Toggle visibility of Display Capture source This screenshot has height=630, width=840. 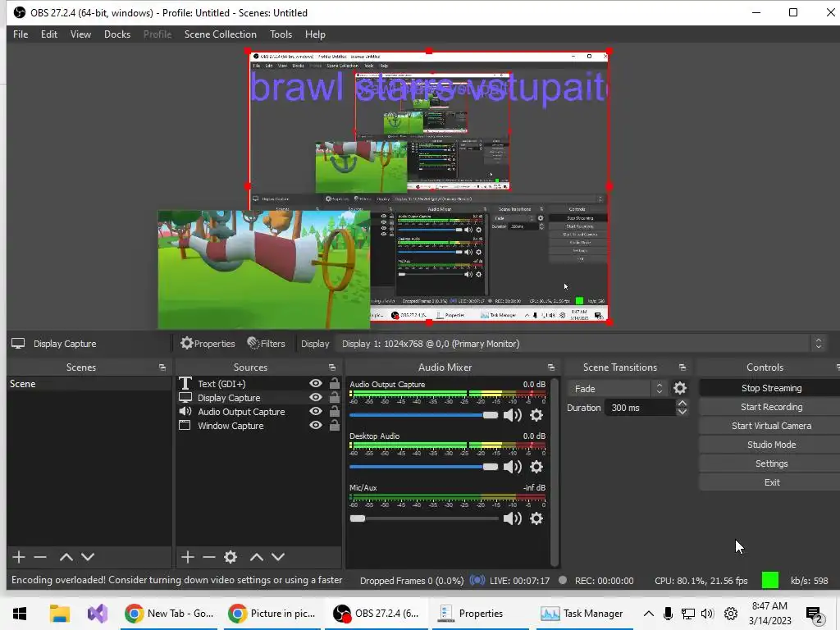point(316,397)
